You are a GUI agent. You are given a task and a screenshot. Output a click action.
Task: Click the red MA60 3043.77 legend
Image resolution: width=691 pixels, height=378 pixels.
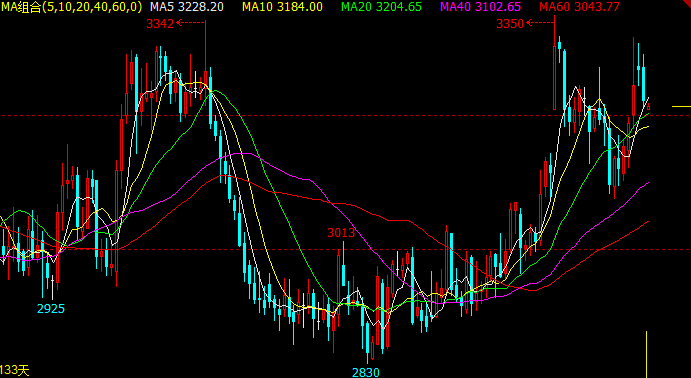[580, 7]
